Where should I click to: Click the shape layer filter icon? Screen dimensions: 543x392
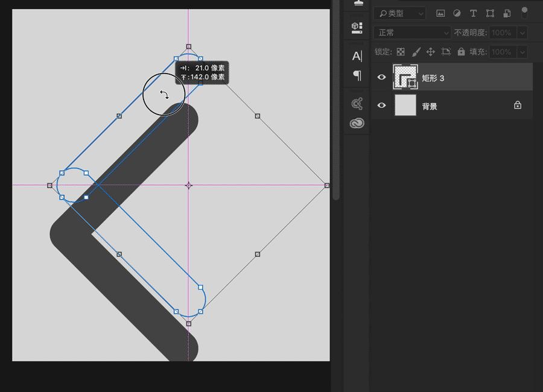pyautogui.click(x=490, y=13)
